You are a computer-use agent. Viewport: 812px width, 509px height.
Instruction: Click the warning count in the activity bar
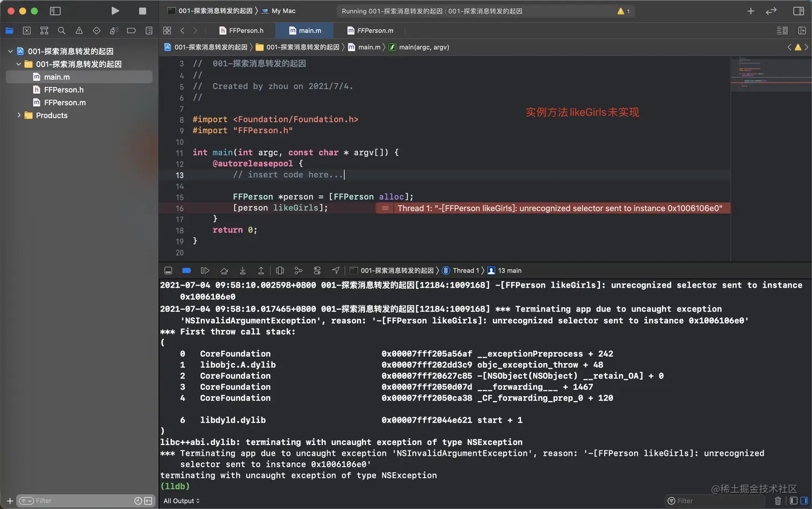[x=624, y=11]
